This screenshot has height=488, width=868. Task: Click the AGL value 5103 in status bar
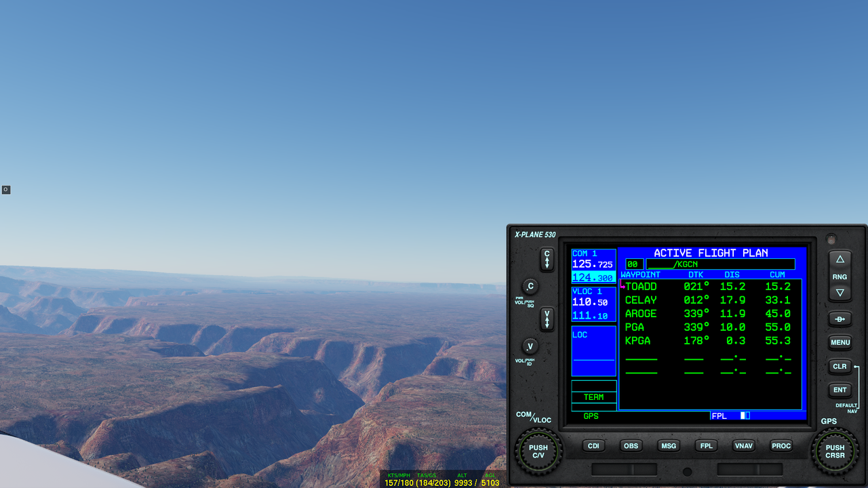490,483
